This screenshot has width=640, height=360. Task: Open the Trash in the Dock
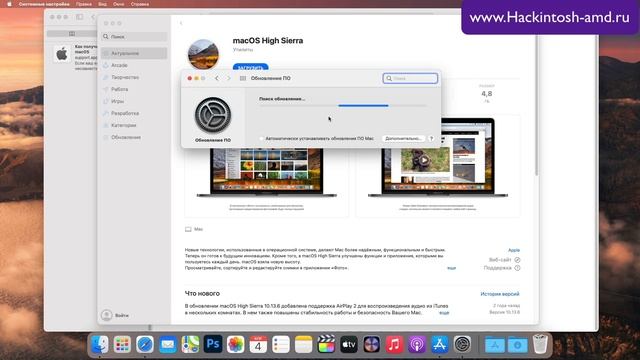click(540, 345)
